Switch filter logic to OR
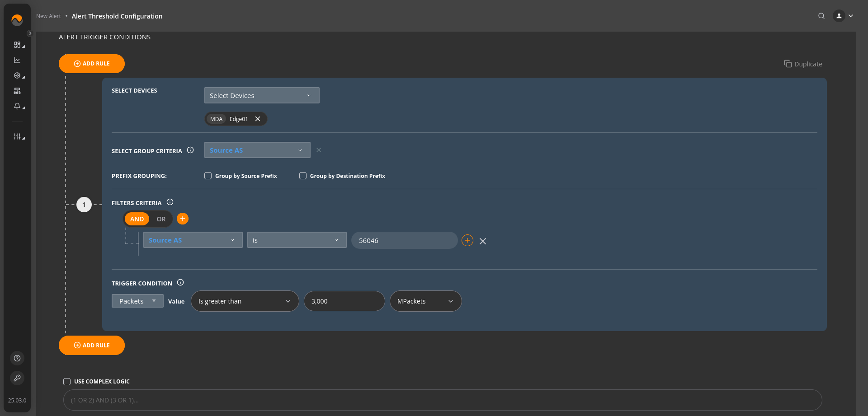 coord(161,219)
